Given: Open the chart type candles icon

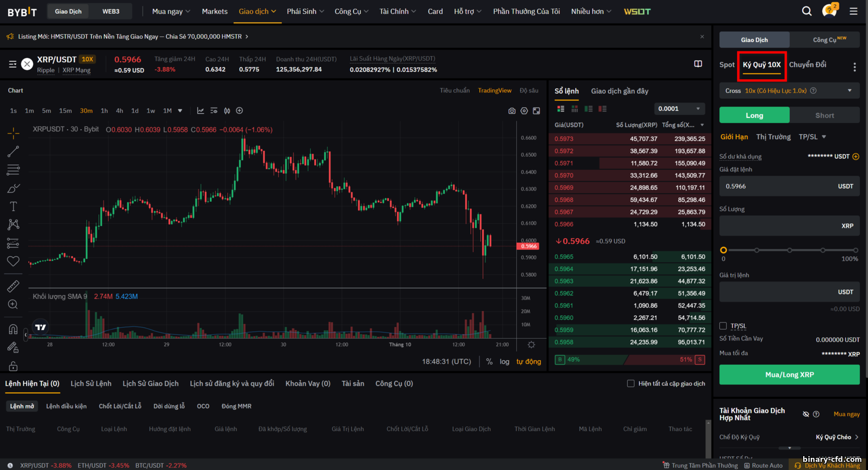Looking at the screenshot, I should pyautogui.click(x=227, y=110).
